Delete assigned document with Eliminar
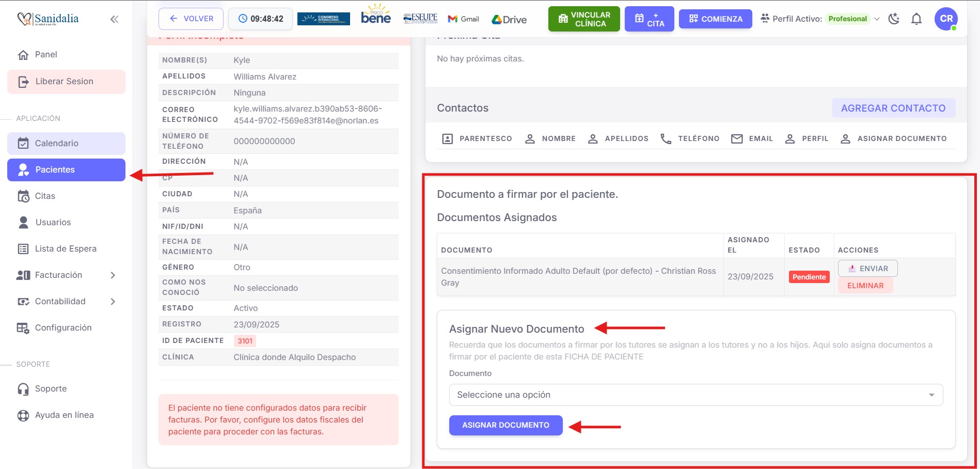 [865, 286]
